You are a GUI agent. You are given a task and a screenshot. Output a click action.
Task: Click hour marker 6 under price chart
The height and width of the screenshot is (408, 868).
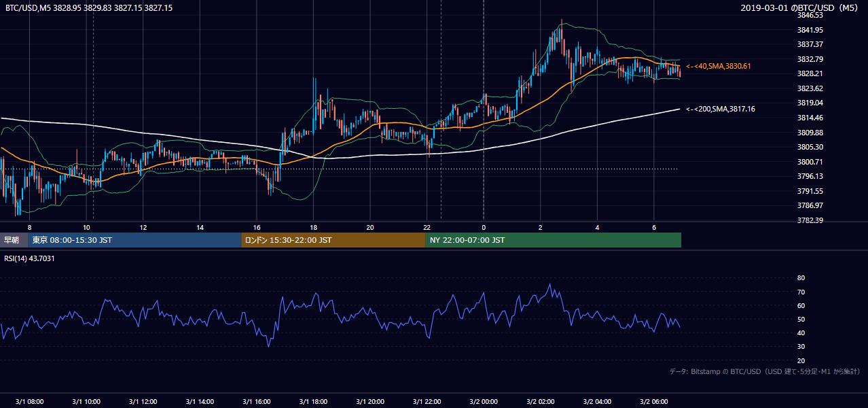(x=654, y=227)
